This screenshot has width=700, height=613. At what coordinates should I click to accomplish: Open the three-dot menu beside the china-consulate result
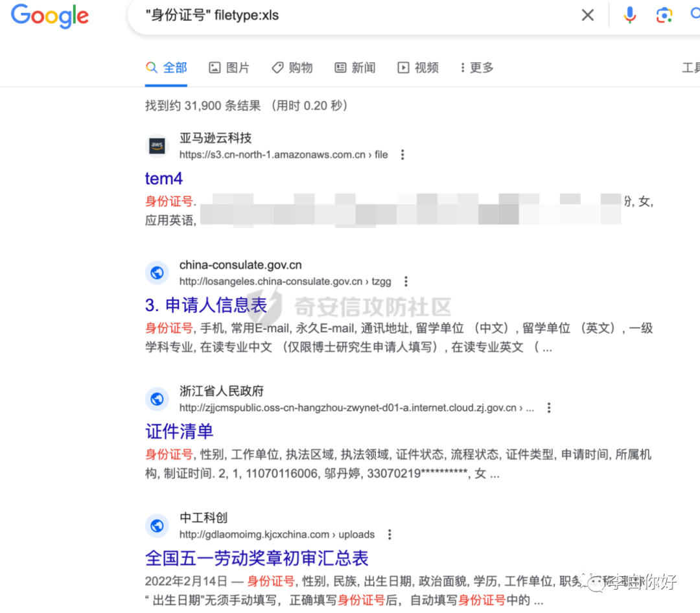pyautogui.click(x=406, y=282)
